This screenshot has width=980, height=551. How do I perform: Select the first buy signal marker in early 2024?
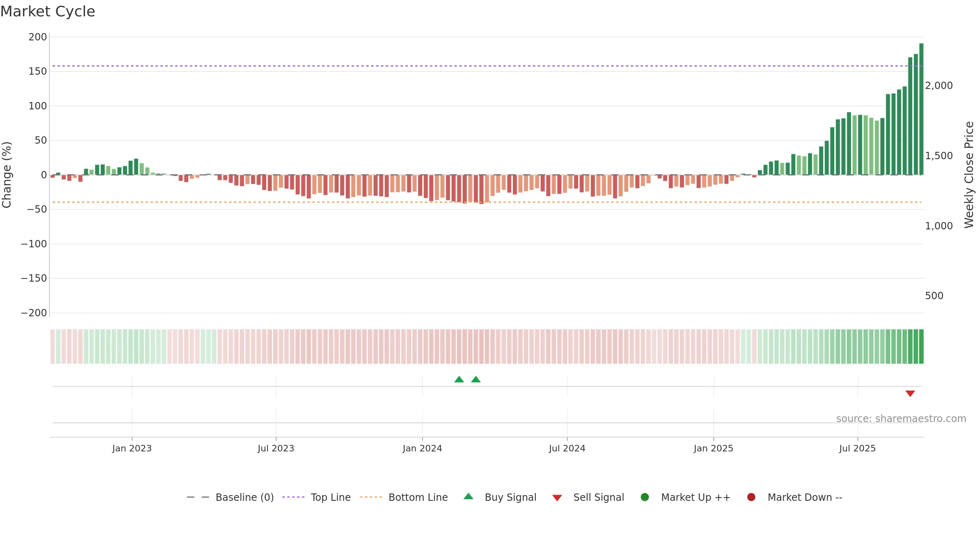[459, 379]
